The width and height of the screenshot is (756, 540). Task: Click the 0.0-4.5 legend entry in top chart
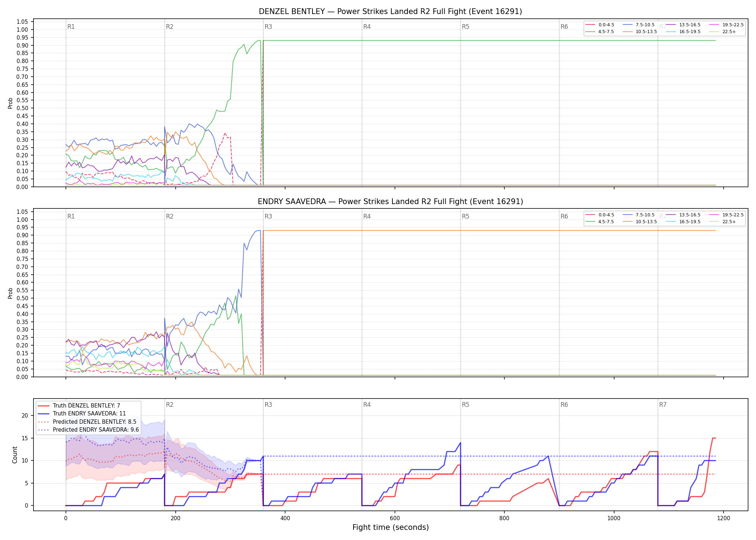click(x=600, y=25)
